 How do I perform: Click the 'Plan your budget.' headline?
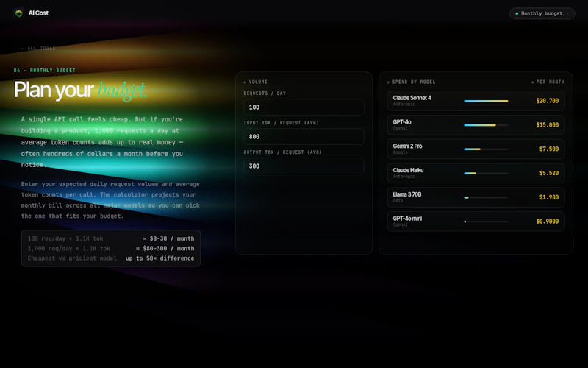coord(80,90)
